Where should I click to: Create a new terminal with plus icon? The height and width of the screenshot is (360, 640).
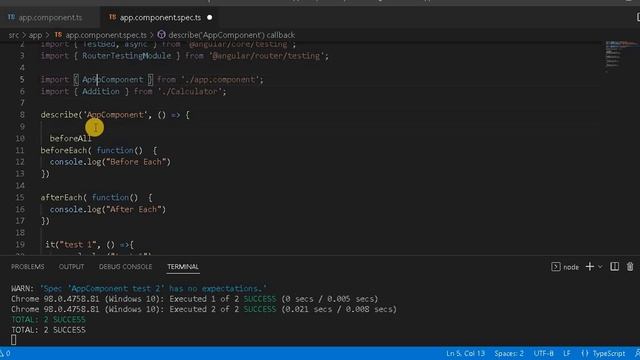pyautogui.click(x=589, y=267)
